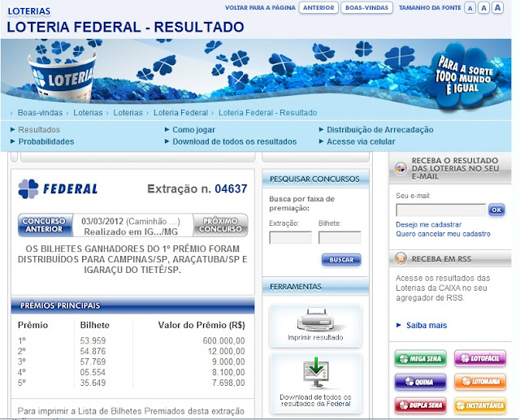Select the largest font size A icon

(497, 7)
